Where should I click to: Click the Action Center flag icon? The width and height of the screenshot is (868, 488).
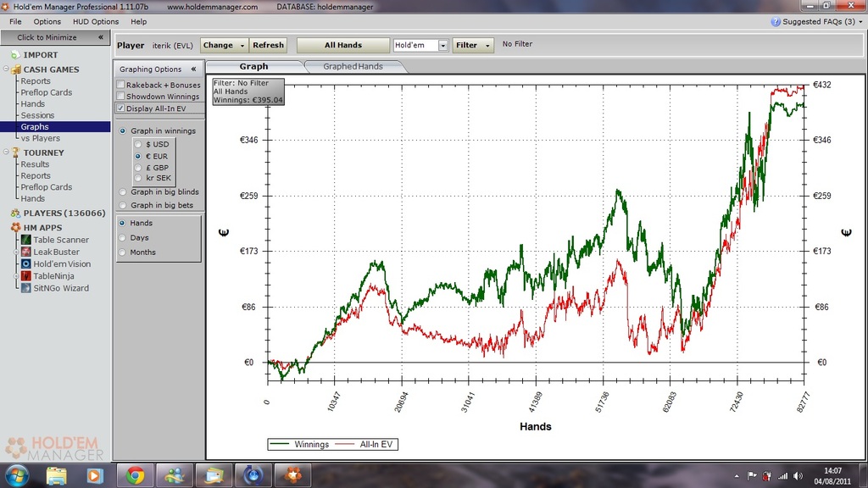coord(752,476)
